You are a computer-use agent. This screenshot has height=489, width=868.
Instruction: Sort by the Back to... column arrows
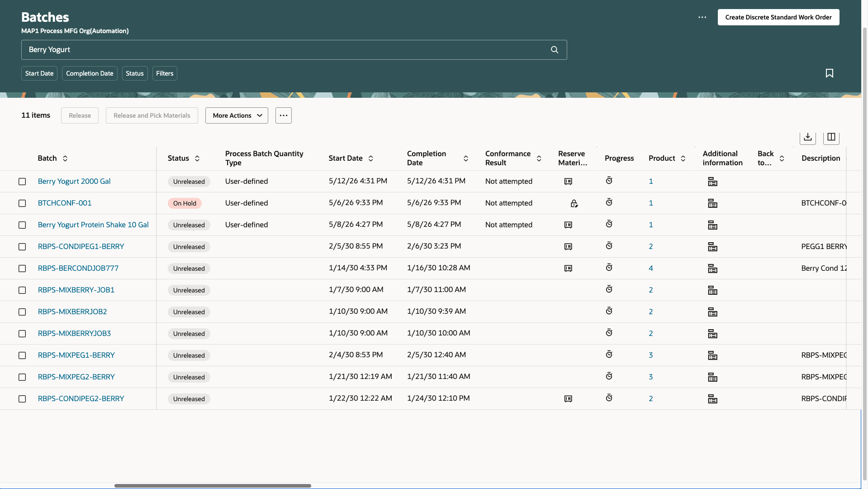[x=782, y=158]
